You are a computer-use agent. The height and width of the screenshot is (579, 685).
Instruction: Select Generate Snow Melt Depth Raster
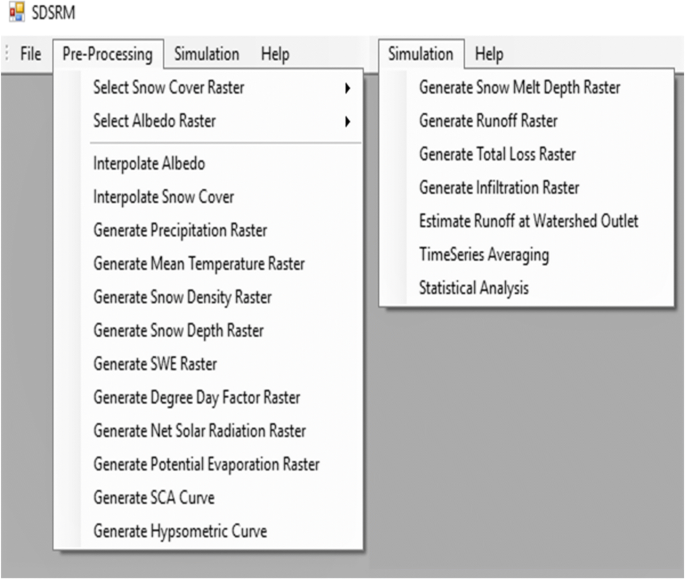click(519, 87)
